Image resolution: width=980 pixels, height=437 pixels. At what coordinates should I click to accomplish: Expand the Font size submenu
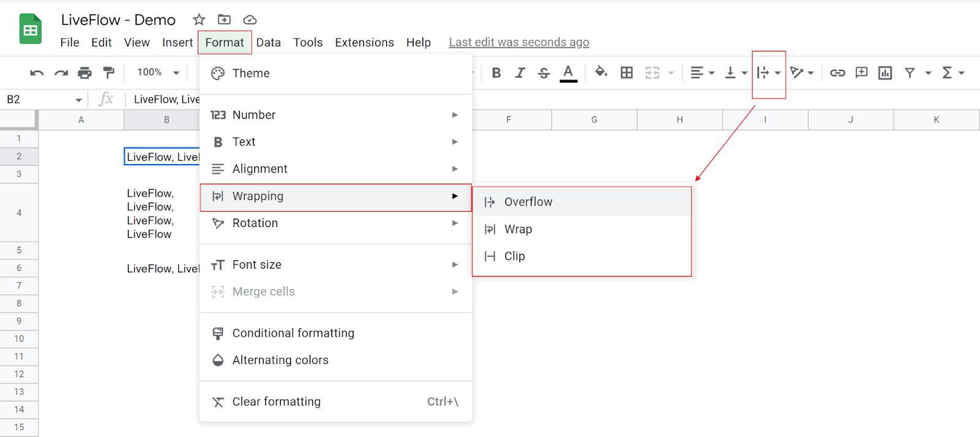[x=336, y=265]
